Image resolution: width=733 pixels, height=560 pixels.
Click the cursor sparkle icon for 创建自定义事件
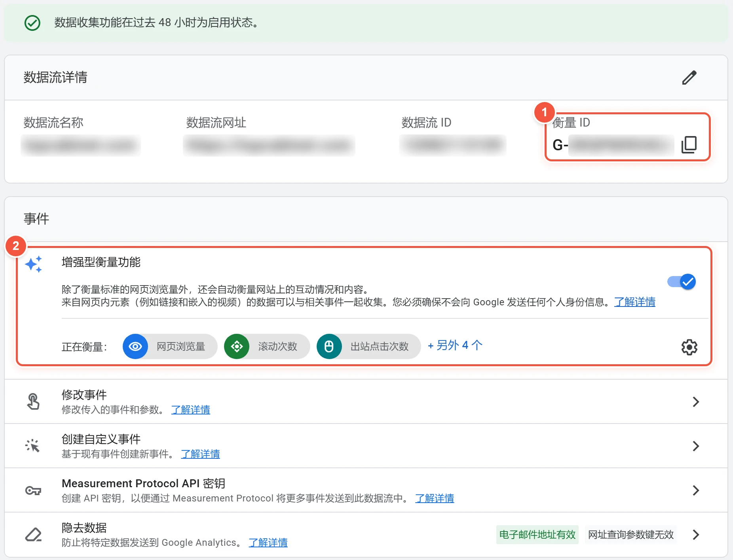tap(33, 446)
